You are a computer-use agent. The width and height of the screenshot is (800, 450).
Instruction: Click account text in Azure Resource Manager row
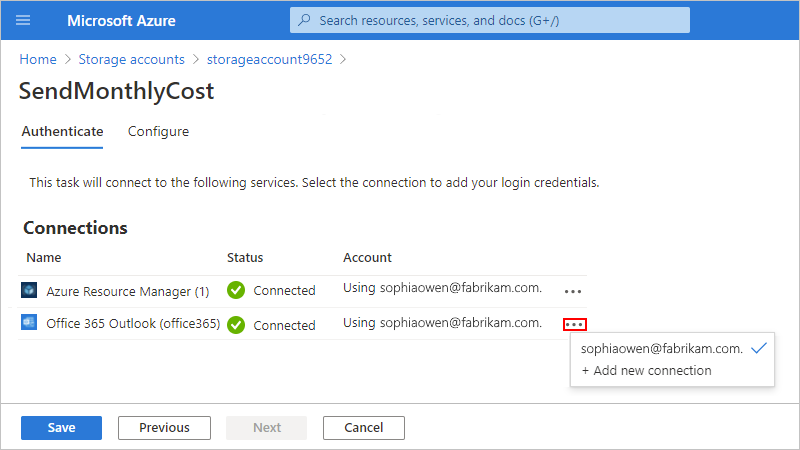click(442, 288)
